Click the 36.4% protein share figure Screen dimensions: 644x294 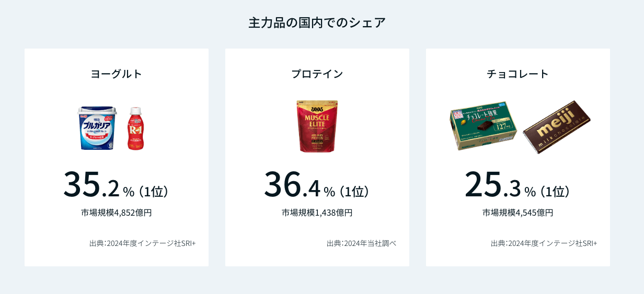coord(293,185)
